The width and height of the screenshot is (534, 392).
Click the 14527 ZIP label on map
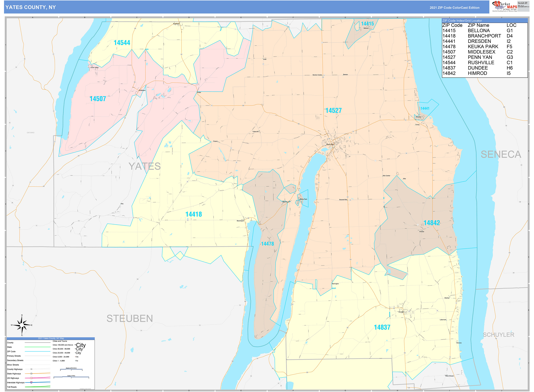[333, 111]
